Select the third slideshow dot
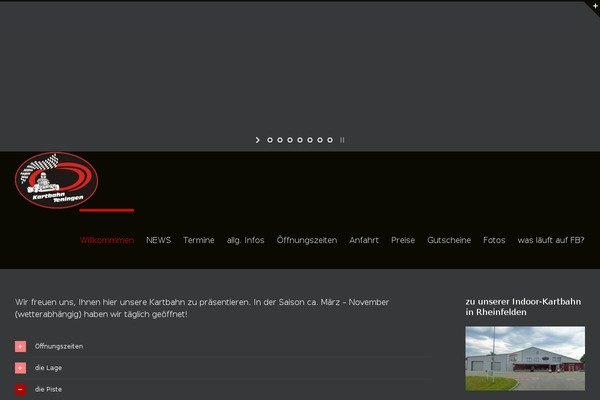Screen dimensions: 600x400 tap(290, 140)
